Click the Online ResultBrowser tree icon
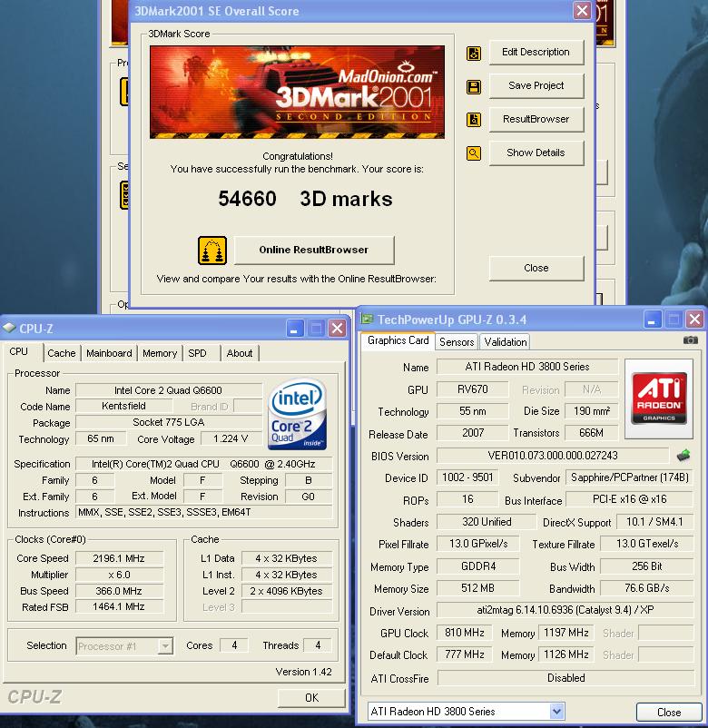 pyautogui.click(x=212, y=251)
